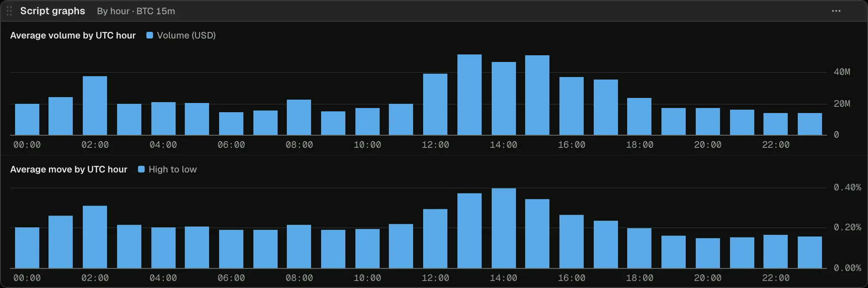Click the 04:00 x-axis label under the volume chart
This screenshot has width=868, height=288.
[163, 145]
